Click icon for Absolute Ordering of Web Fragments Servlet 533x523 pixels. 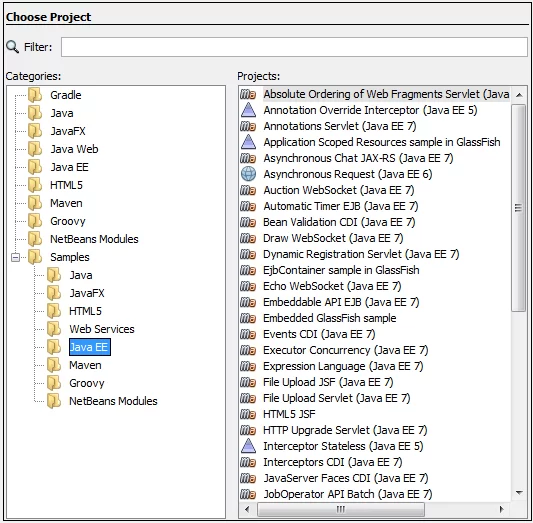point(248,94)
